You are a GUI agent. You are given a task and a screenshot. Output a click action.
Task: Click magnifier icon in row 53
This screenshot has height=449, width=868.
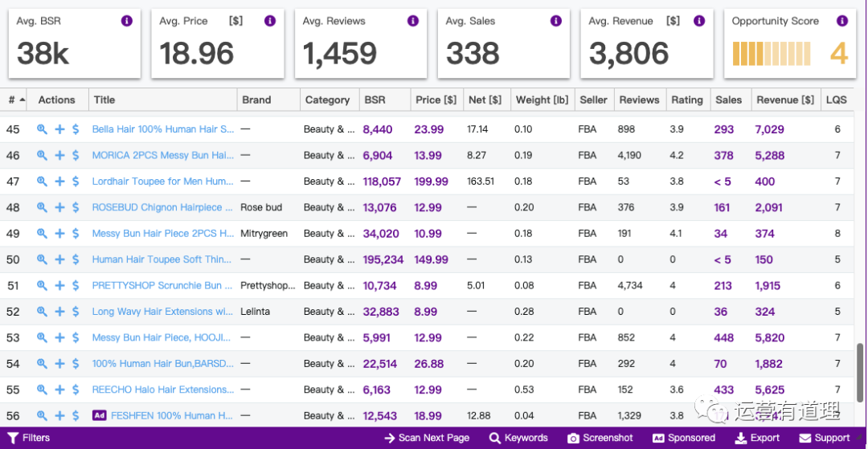click(x=42, y=338)
